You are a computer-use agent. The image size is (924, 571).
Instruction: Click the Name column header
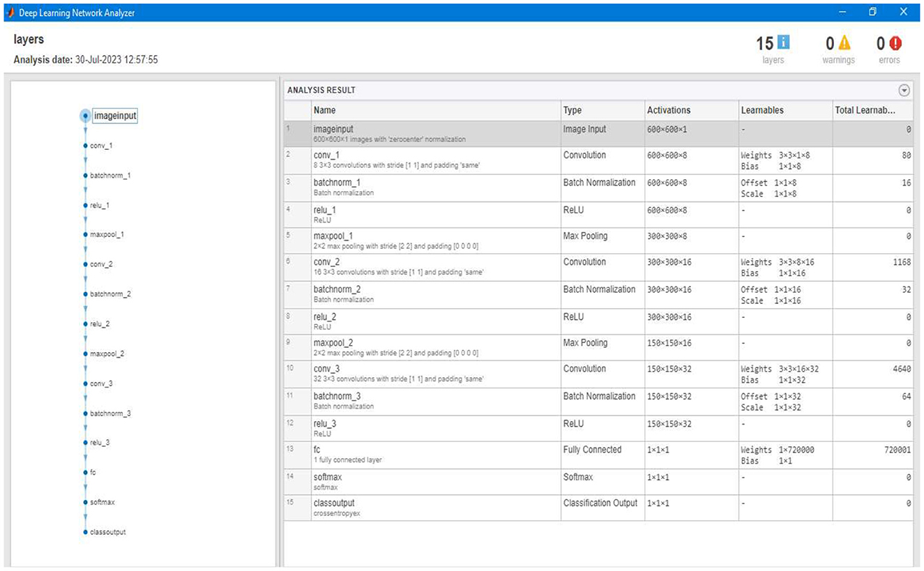point(436,110)
